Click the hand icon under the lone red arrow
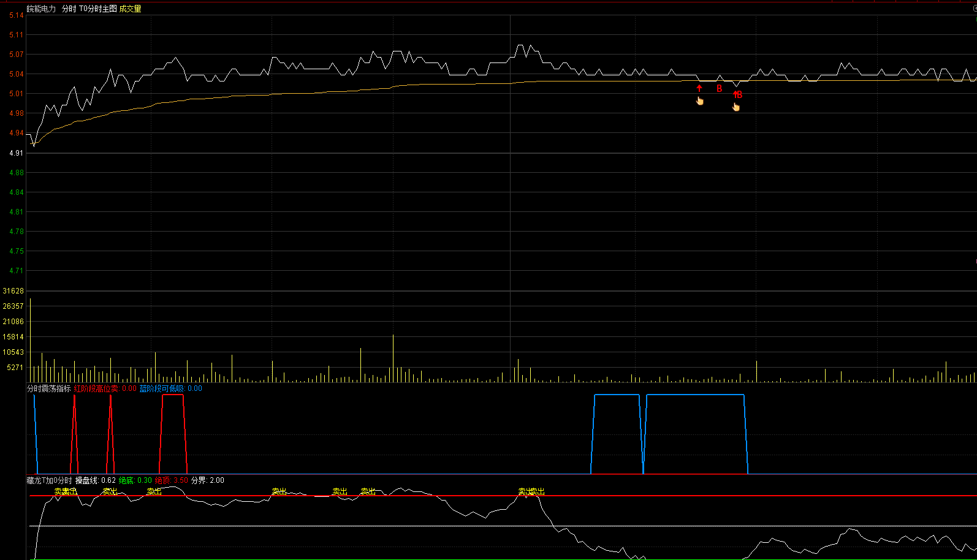Viewport: 977px width, 560px height. [x=699, y=100]
